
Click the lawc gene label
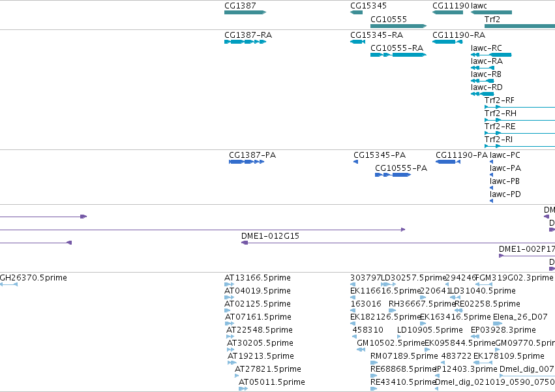tap(479, 6)
